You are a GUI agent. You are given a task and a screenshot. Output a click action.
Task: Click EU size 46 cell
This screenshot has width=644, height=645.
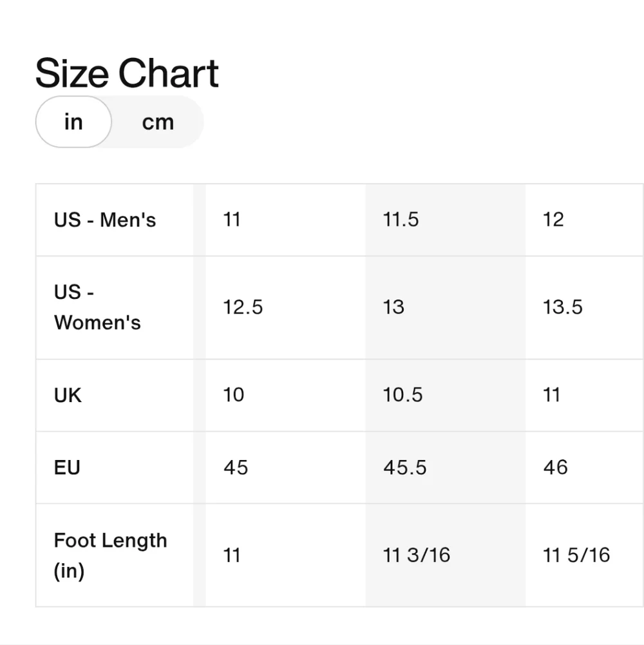(584, 467)
